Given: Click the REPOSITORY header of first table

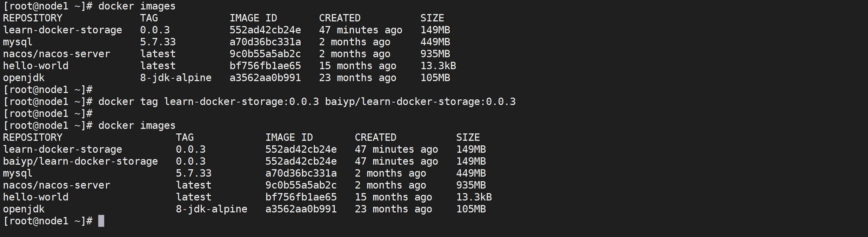Looking at the screenshot, I should click(33, 18).
